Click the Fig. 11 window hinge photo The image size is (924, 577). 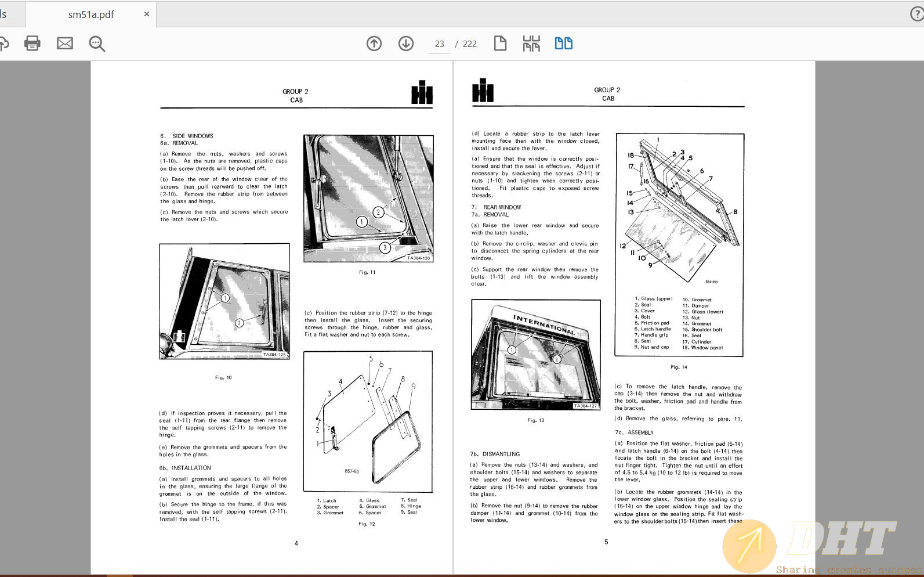(x=368, y=199)
